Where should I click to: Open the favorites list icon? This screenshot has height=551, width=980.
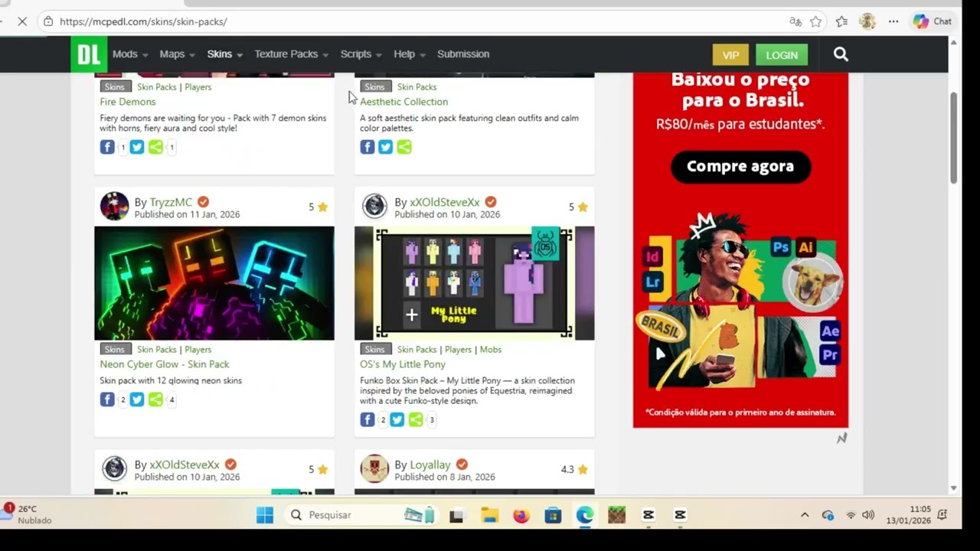coord(841,21)
